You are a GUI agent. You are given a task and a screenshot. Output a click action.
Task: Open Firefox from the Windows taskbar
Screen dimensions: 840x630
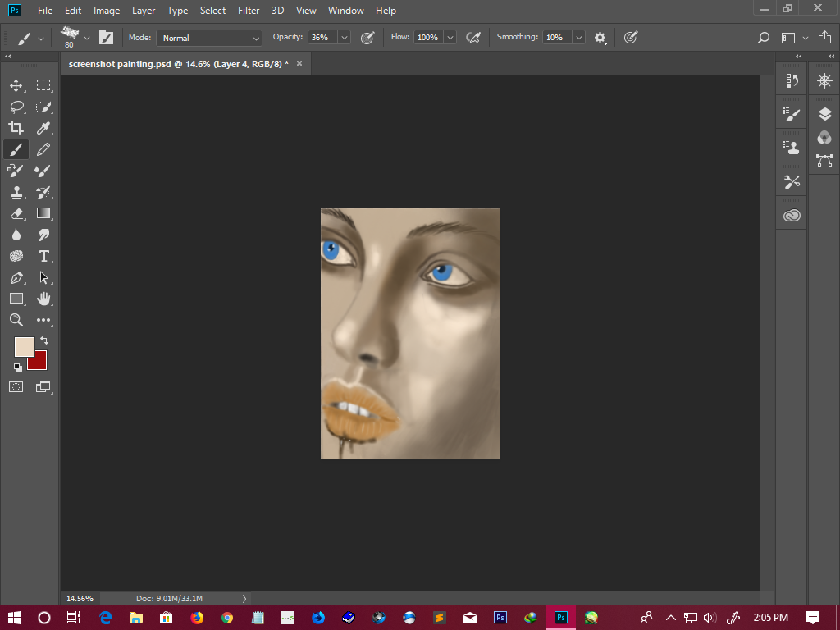click(197, 618)
